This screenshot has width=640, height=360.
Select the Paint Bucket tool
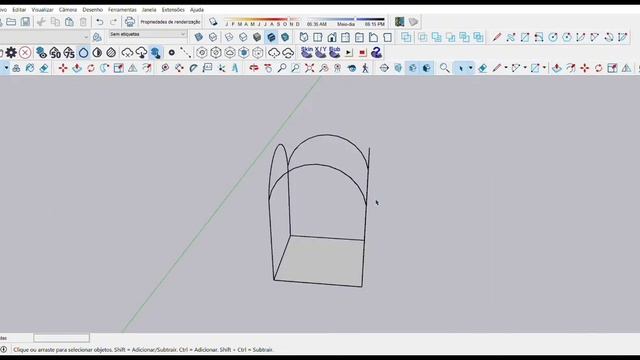click(30, 68)
